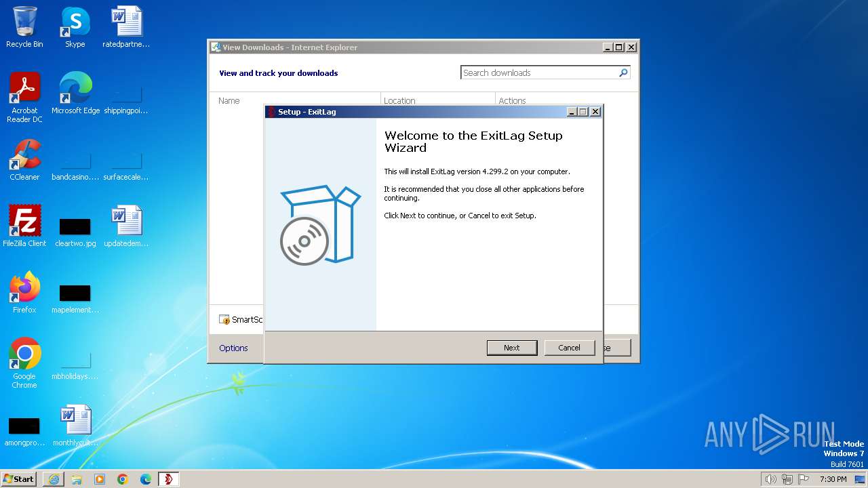Open File Explorer from the taskbar
The width and height of the screenshot is (868, 488).
77,479
